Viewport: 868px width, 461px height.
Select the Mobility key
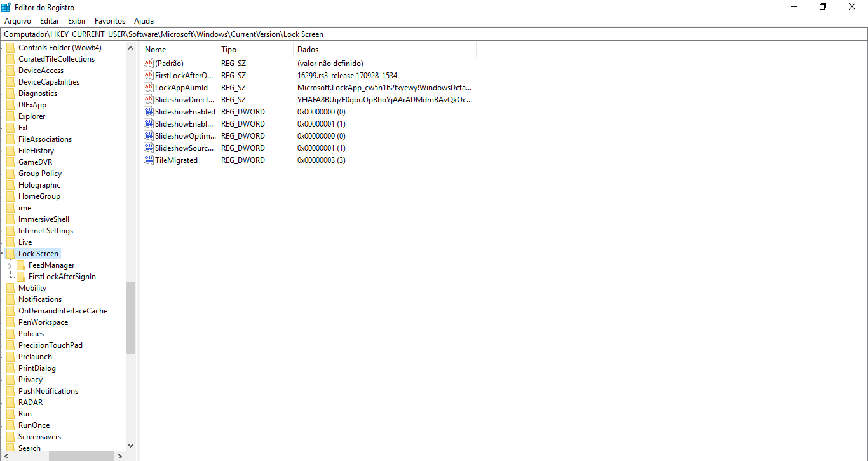click(x=32, y=288)
